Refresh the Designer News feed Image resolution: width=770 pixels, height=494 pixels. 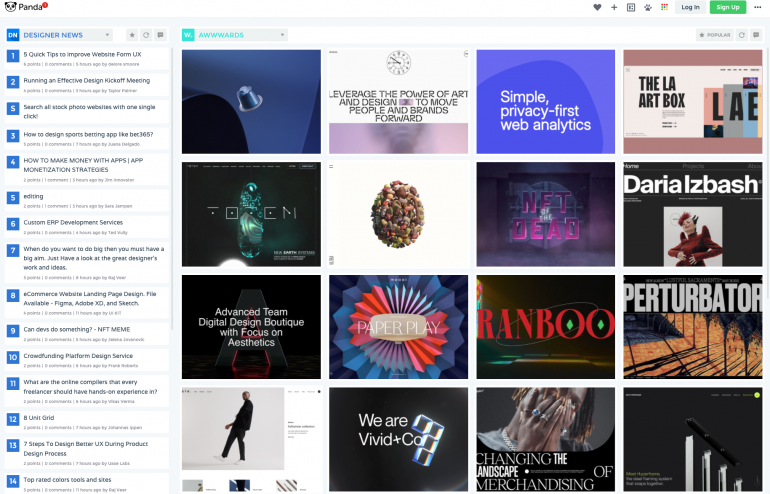146,35
